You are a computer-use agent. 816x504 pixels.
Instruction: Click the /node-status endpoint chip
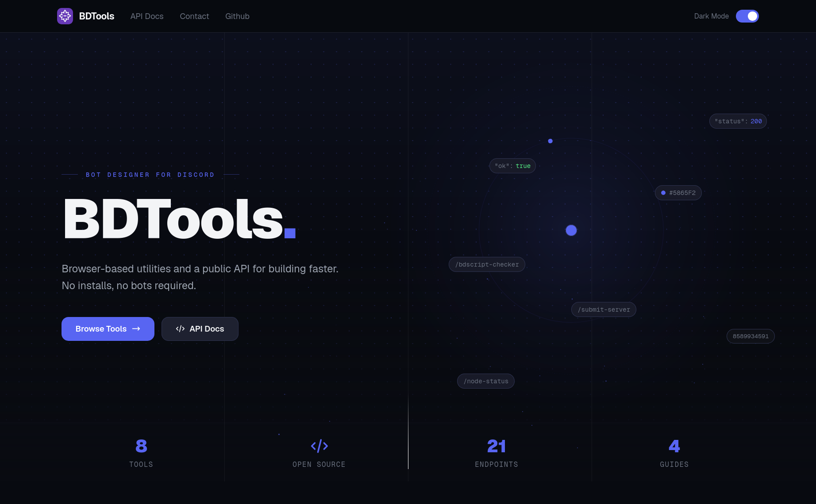pos(486,381)
